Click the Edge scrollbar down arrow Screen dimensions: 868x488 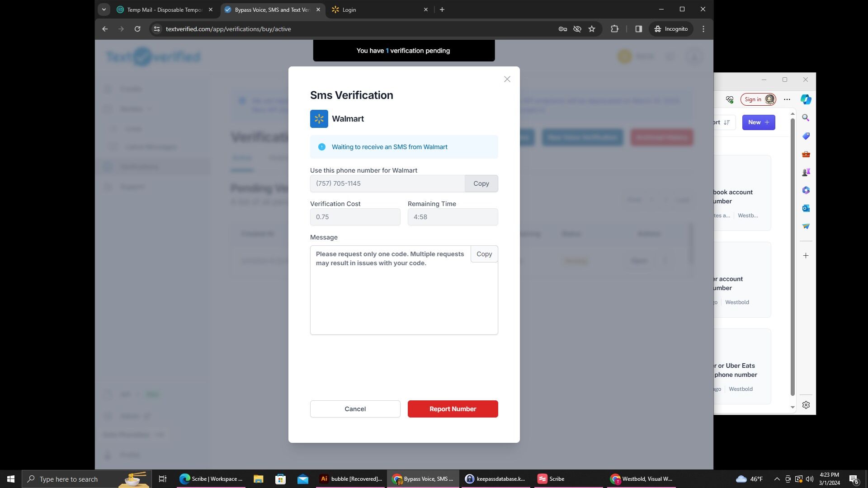(x=792, y=407)
